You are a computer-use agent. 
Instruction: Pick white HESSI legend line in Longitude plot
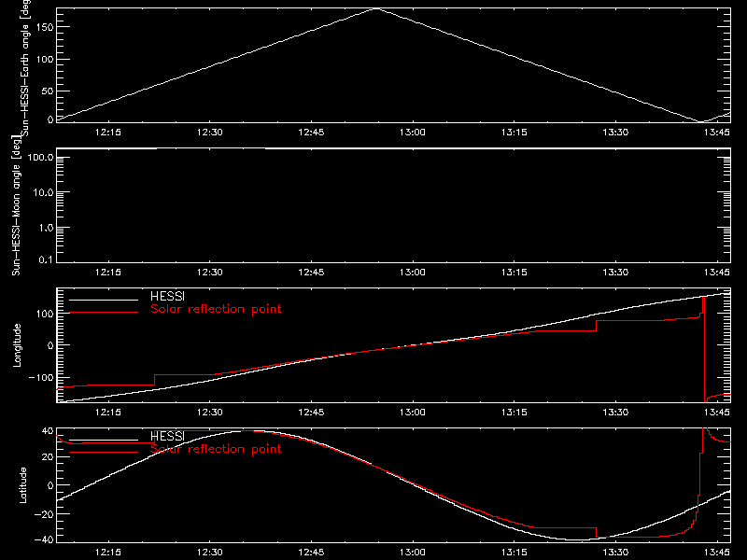tap(104, 300)
